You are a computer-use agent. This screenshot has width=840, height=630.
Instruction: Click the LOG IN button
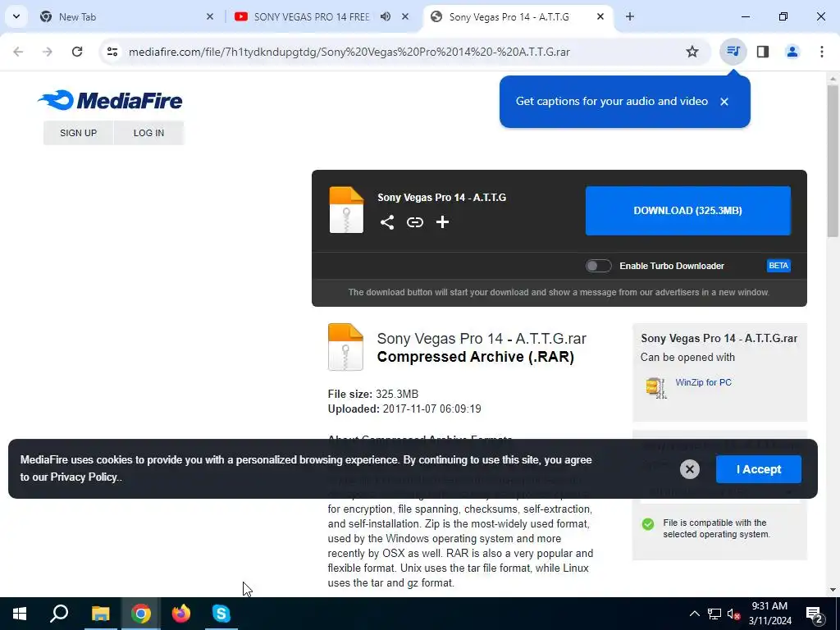148,133
